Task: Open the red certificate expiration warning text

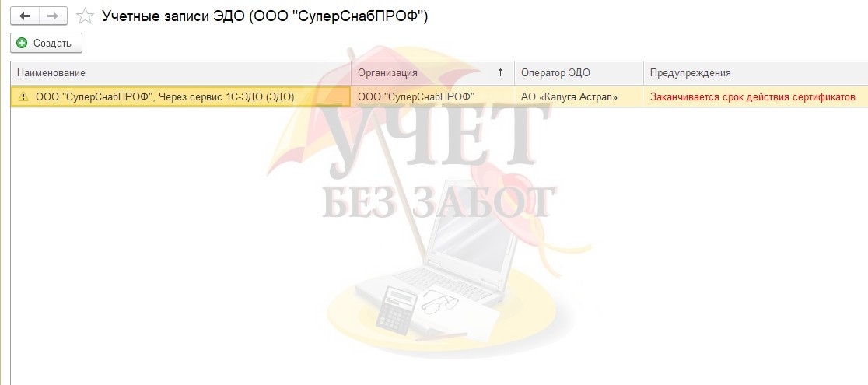Action: coord(752,97)
